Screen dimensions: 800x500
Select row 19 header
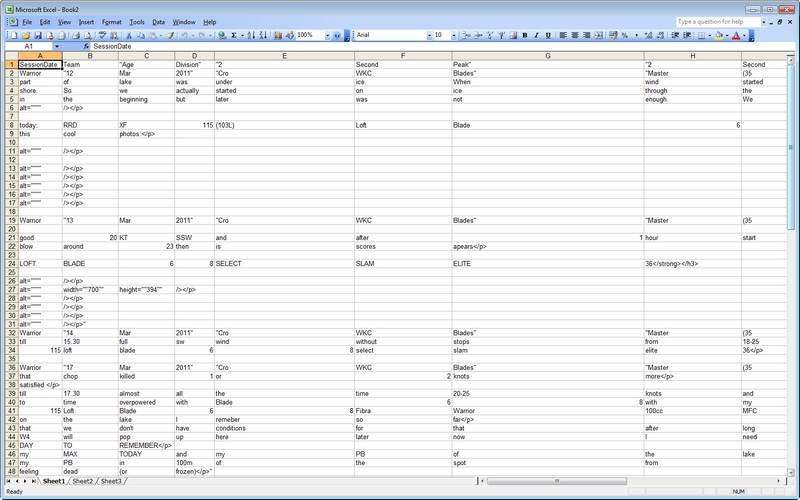point(8,219)
